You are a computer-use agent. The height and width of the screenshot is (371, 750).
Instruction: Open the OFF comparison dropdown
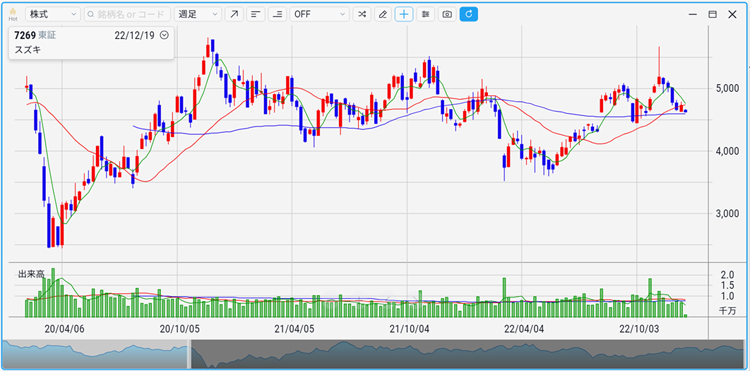[319, 14]
